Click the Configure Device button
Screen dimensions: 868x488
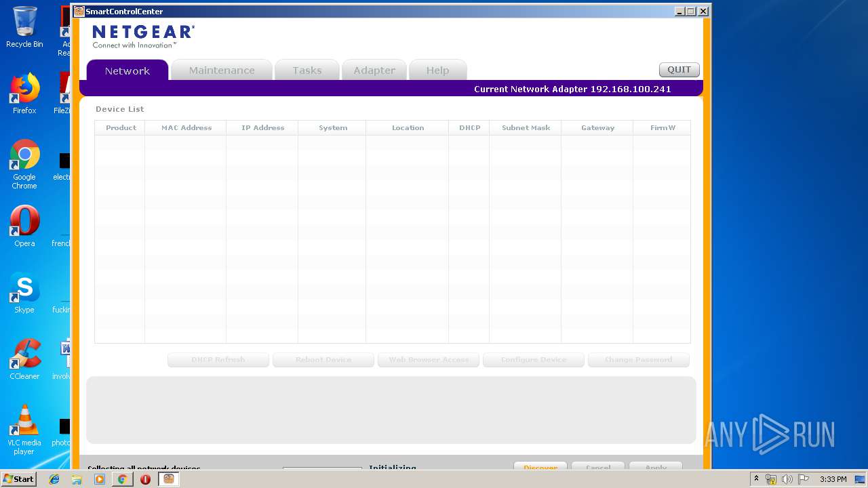[x=534, y=360]
